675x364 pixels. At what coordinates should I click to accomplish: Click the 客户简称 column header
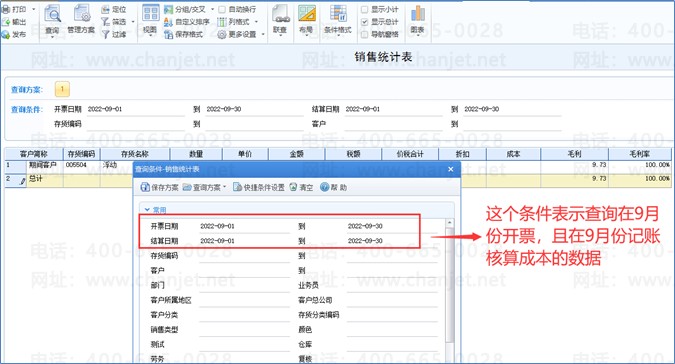click(34, 154)
